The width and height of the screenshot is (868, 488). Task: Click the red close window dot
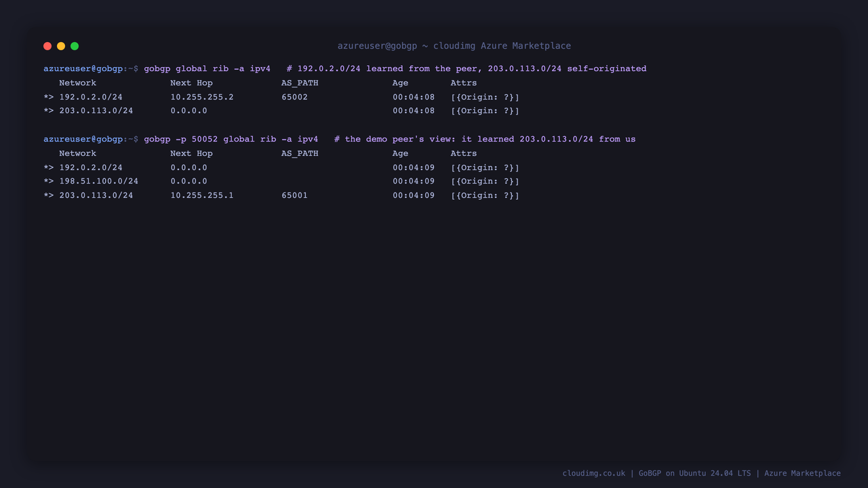(x=47, y=46)
